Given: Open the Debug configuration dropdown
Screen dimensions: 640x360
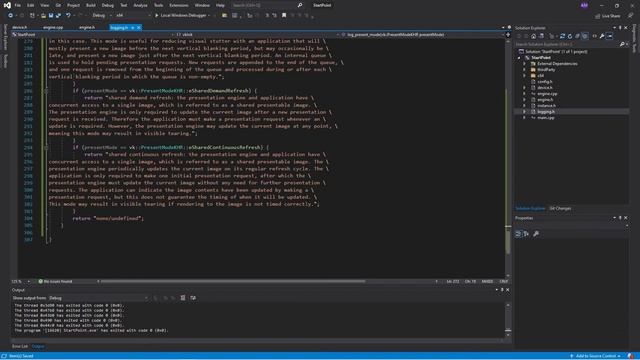Looking at the screenshot, I should point(101,16).
